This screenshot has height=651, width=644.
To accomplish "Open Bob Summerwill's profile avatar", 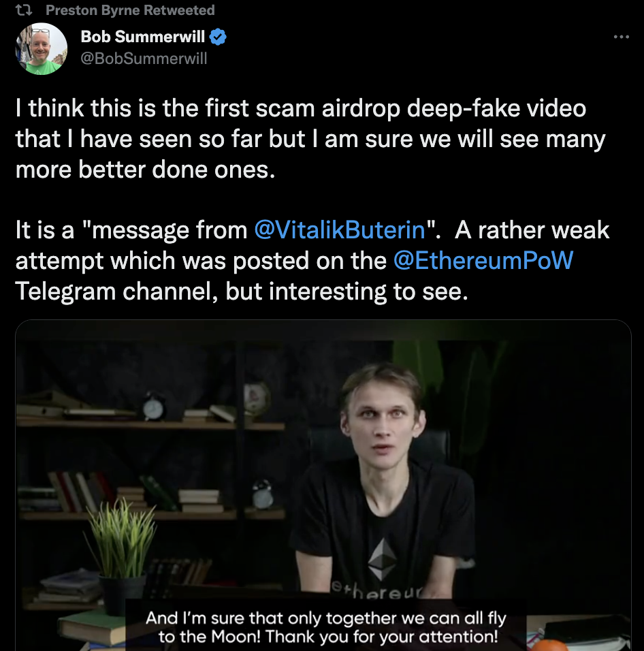I will (x=42, y=48).
